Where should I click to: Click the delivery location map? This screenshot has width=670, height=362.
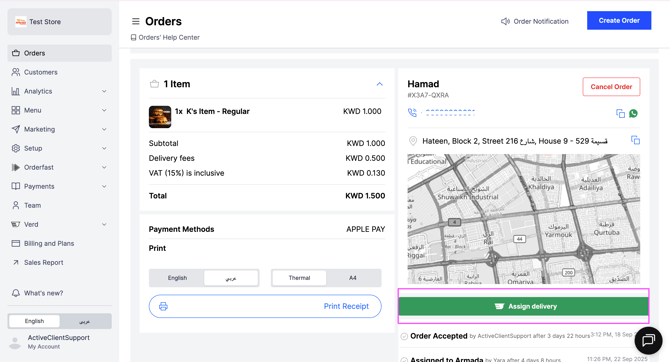523,219
